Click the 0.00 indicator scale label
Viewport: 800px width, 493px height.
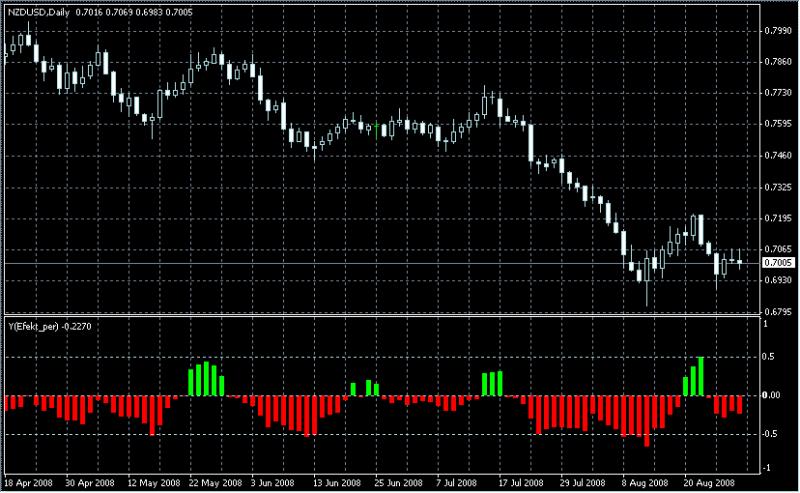771,395
